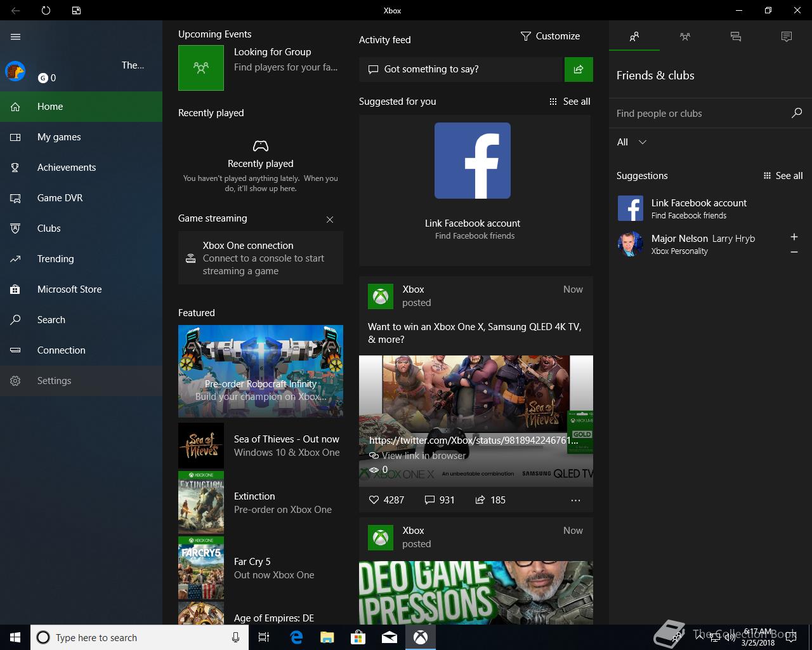The height and width of the screenshot is (650, 812).
Task: Open My games section
Action: pyautogui.click(x=81, y=137)
